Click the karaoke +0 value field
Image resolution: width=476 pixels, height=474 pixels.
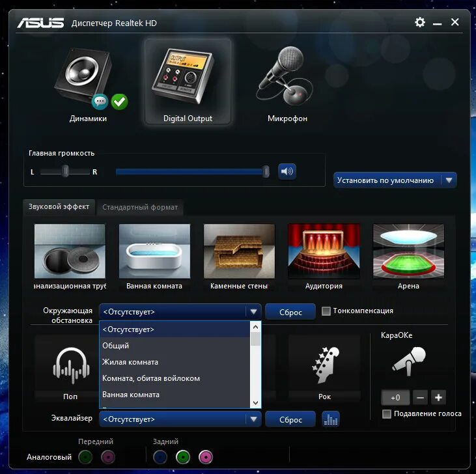[395, 398]
